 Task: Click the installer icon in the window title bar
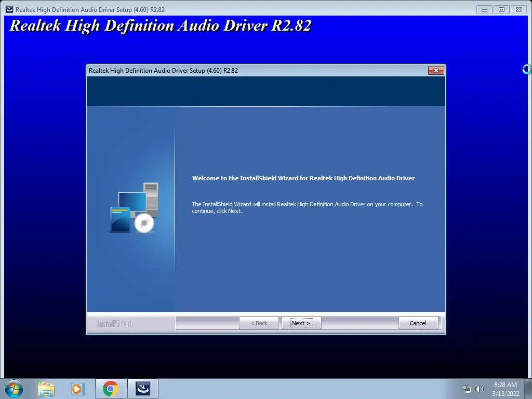9,9
